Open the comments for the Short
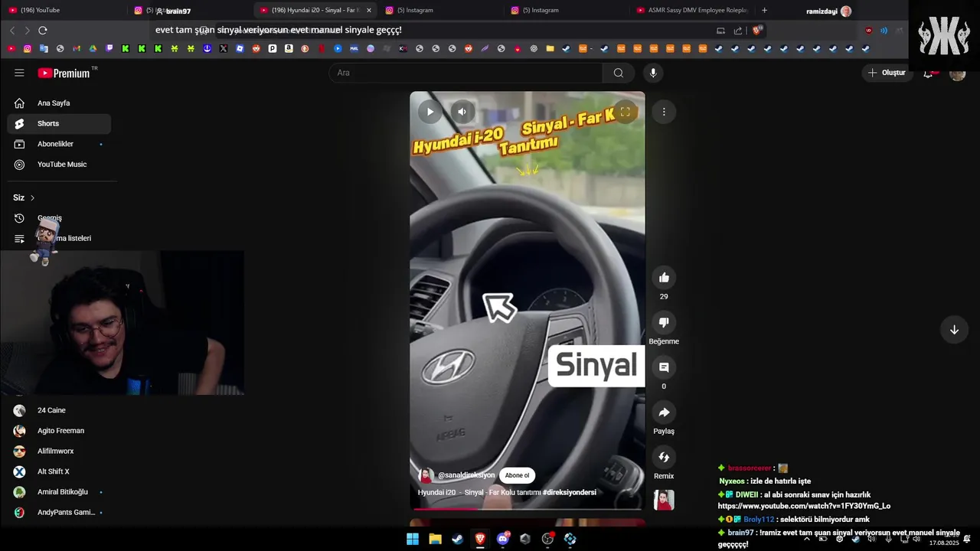 tap(664, 367)
